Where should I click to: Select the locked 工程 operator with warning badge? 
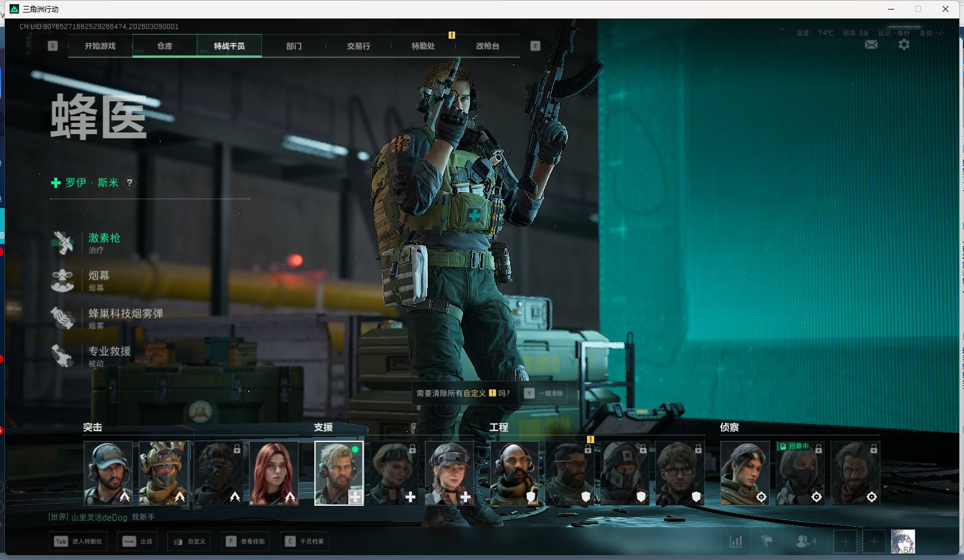(x=570, y=473)
